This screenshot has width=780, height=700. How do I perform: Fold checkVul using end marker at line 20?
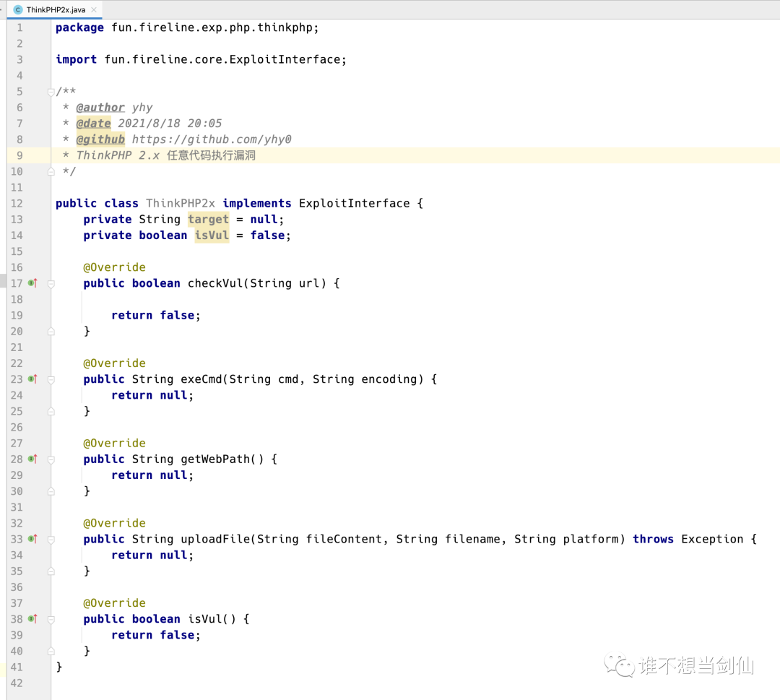(51, 332)
